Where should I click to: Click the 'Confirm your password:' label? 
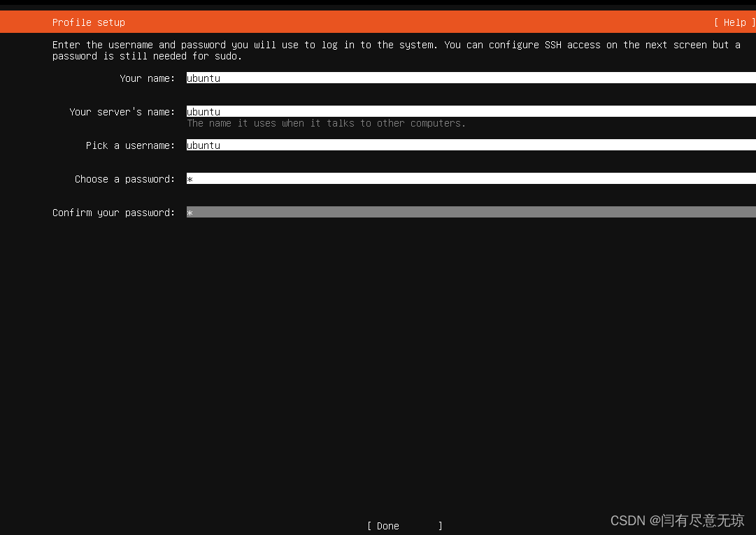click(113, 213)
